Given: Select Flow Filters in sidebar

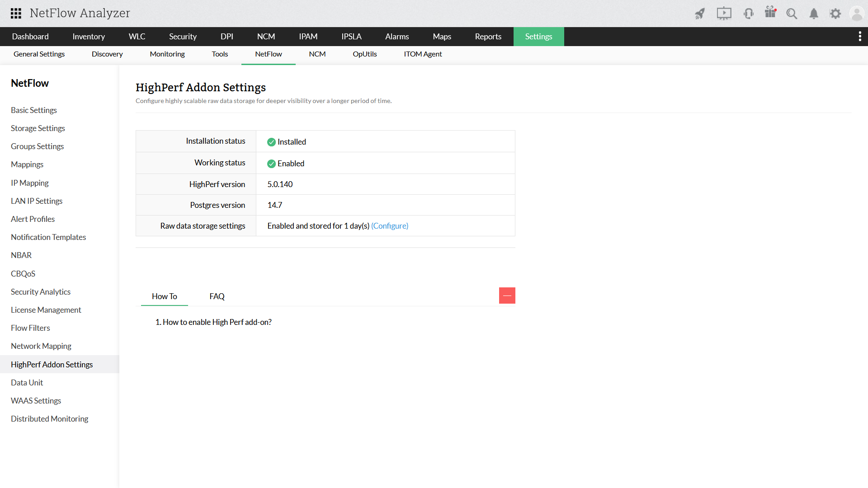Looking at the screenshot, I should 30,328.
